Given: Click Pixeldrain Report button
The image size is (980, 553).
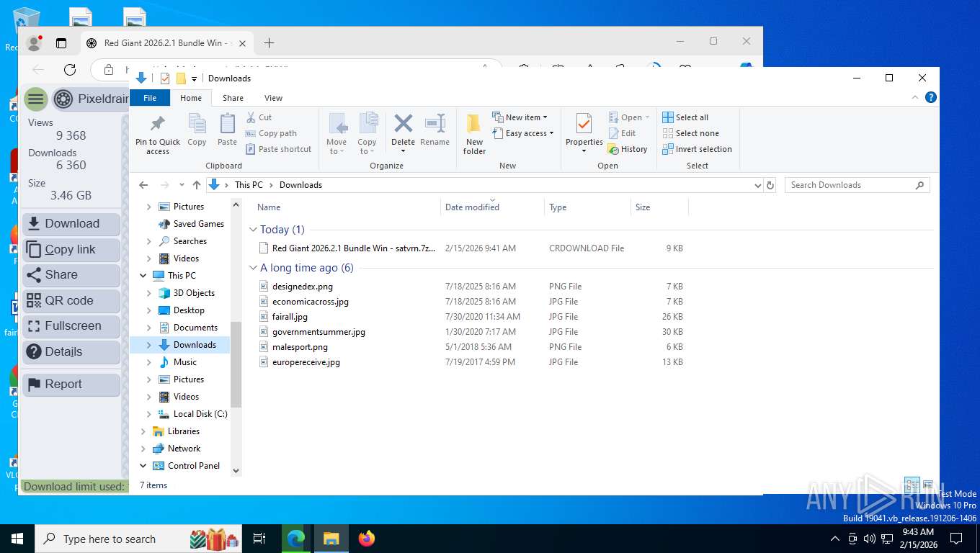Looking at the screenshot, I should (71, 385).
